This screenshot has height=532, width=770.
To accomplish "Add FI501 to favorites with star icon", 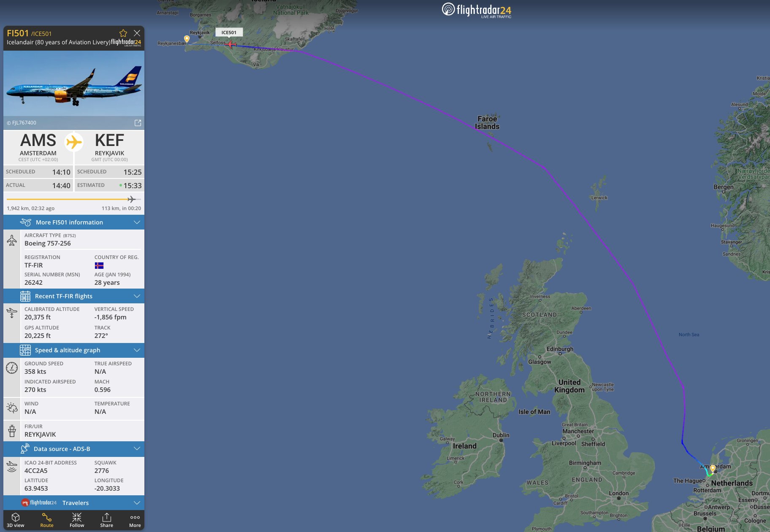I will [x=123, y=33].
